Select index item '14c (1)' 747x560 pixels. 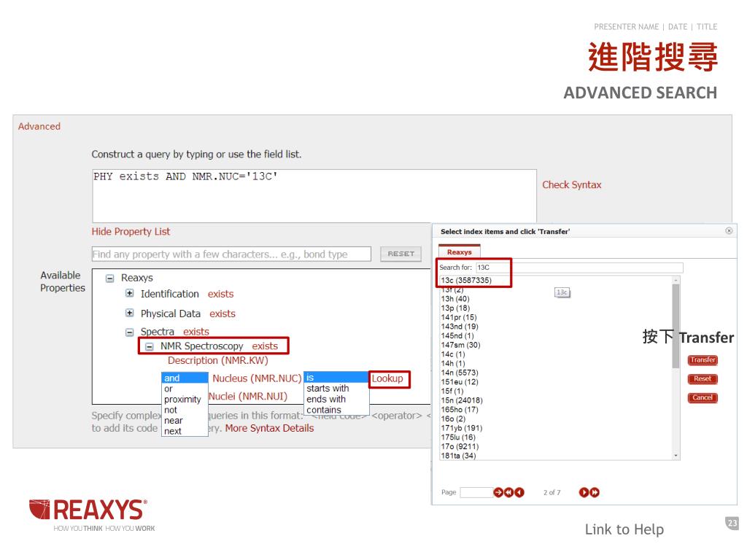click(452, 354)
